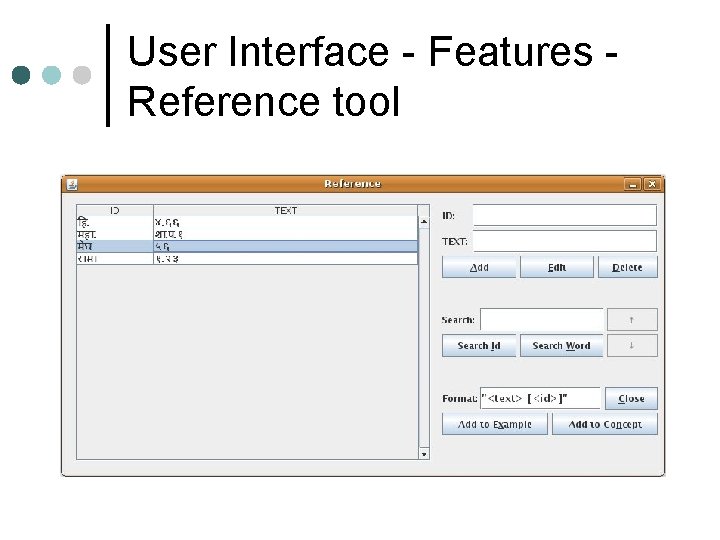
Task: Click the search up arrow button
Action: tap(632, 320)
